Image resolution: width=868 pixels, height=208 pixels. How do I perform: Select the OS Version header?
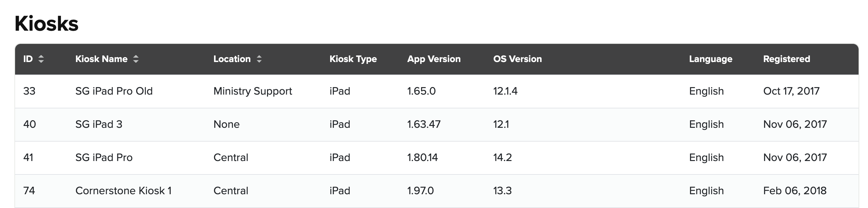point(517,59)
